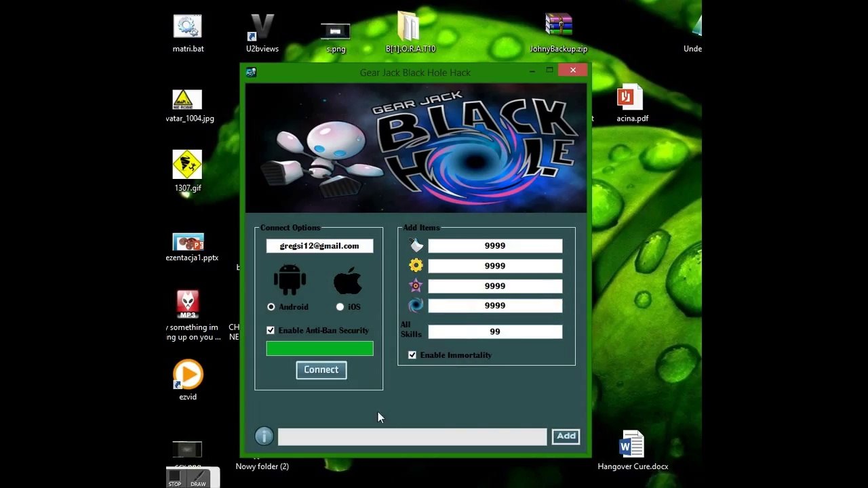
Task: Click the purple star item icon
Action: point(416,285)
